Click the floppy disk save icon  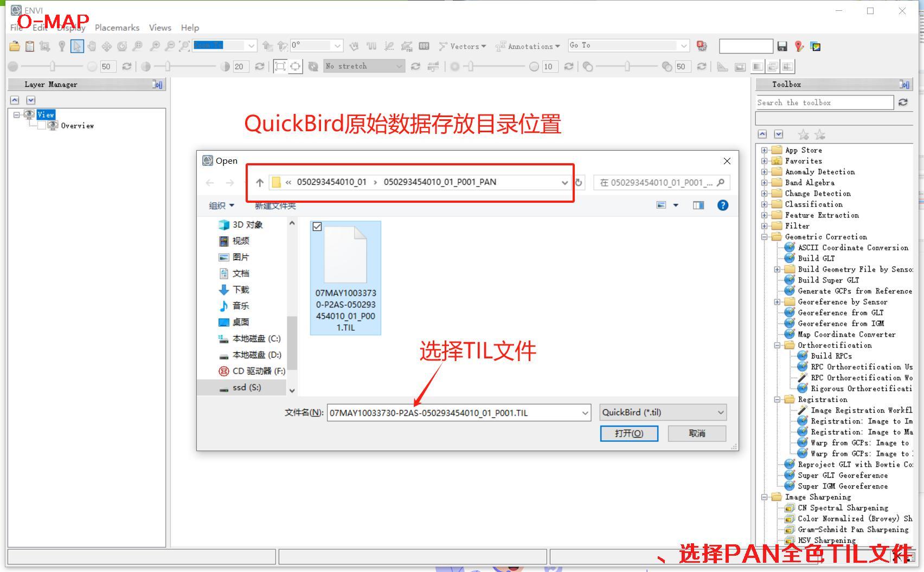(x=782, y=47)
